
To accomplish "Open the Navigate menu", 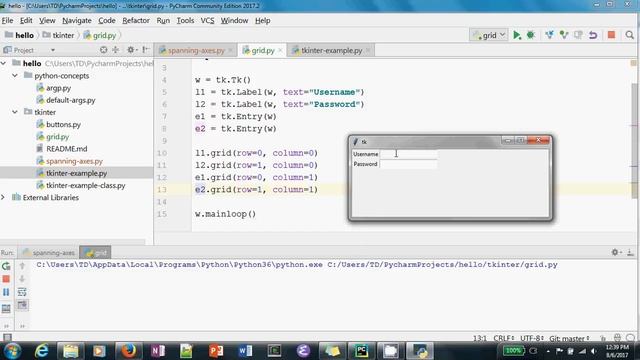I will coord(77,20).
